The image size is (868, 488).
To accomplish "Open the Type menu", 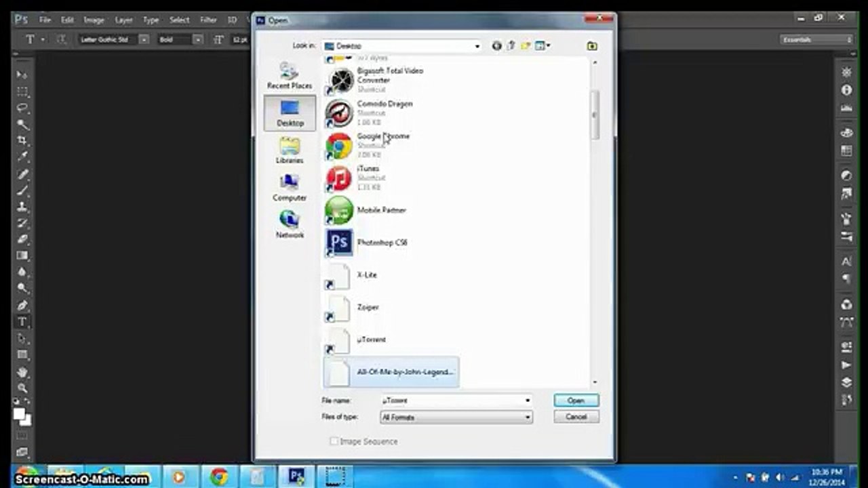I will pyautogui.click(x=151, y=20).
